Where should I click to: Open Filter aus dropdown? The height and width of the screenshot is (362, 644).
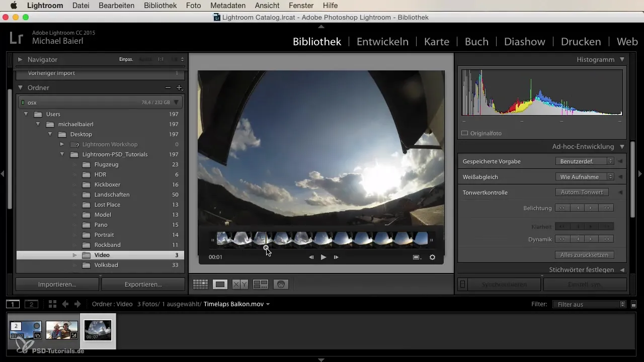click(589, 304)
